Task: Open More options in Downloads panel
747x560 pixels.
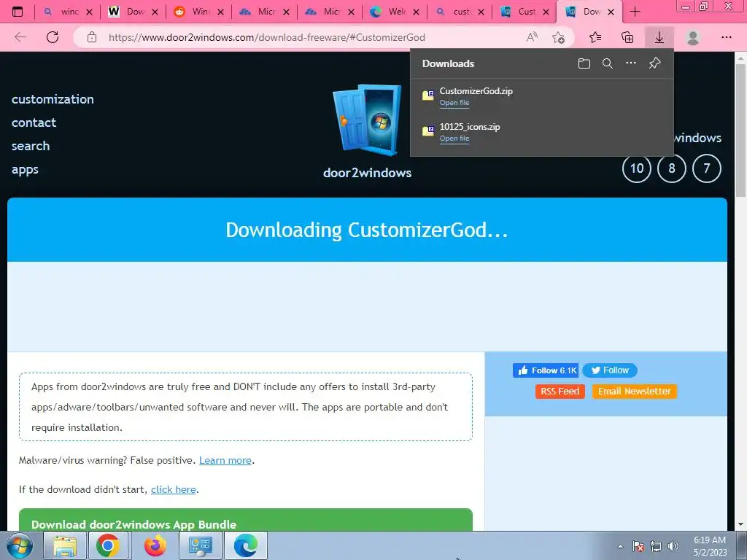Action: 631,63
